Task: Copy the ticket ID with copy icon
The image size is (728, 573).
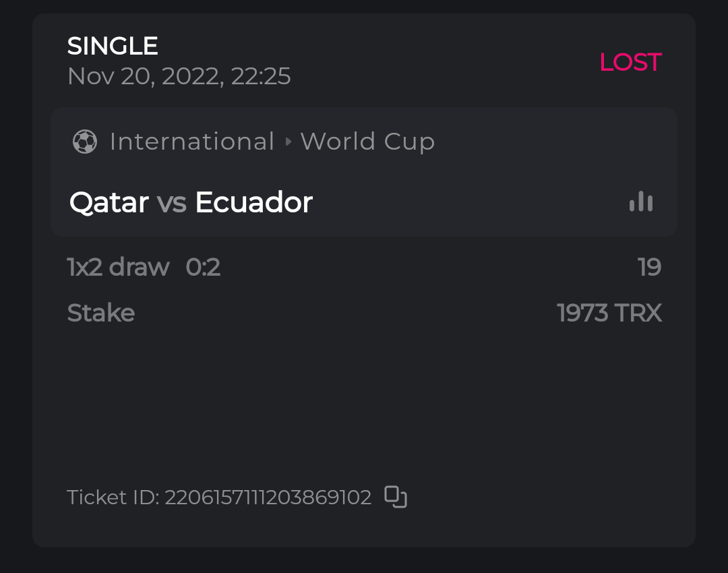Action: point(396,497)
